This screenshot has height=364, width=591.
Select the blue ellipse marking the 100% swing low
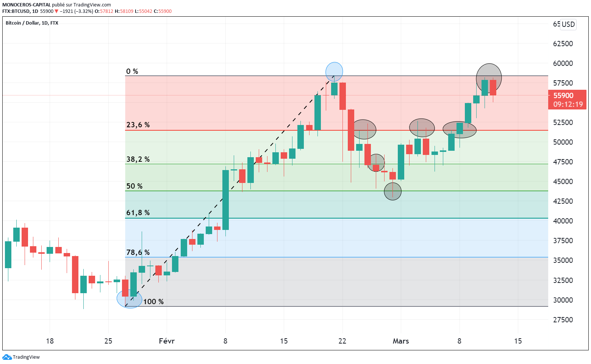pyautogui.click(x=130, y=299)
